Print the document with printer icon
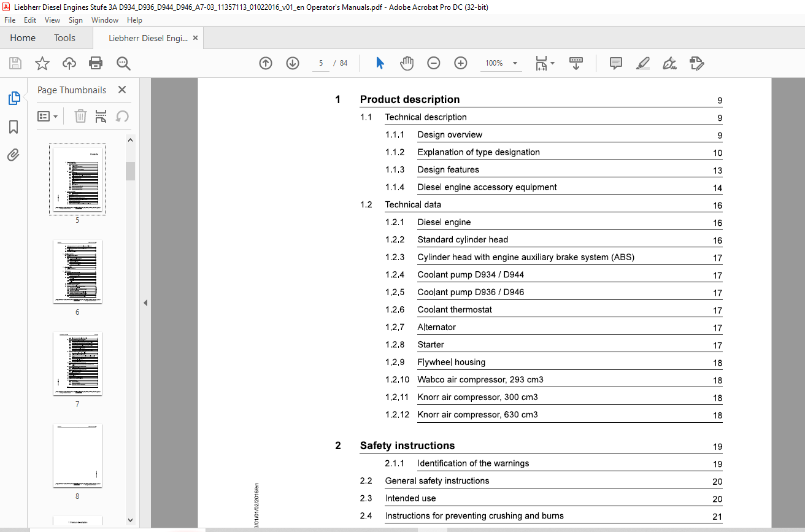Viewport: 805px width, 532px height. pyautogui.click(x=96, y=63)
